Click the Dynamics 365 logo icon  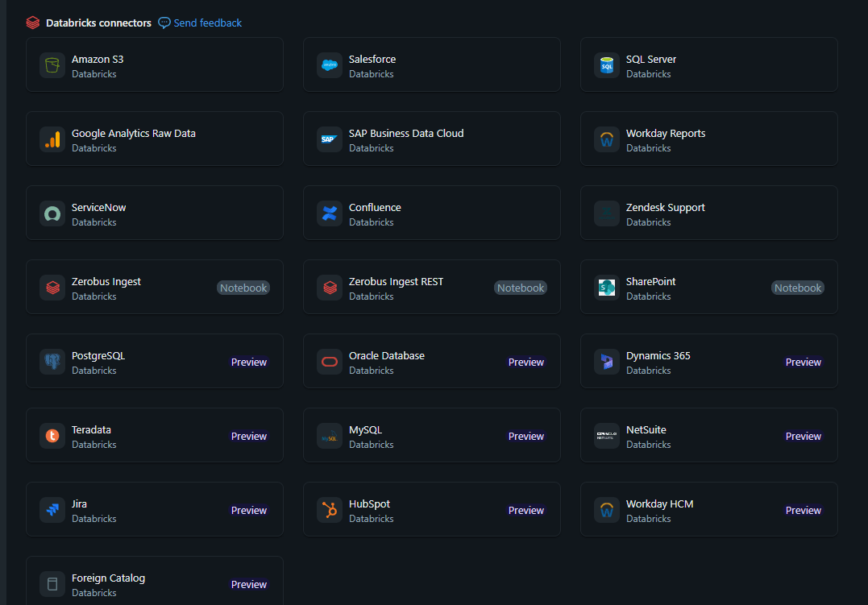[607, 362]
